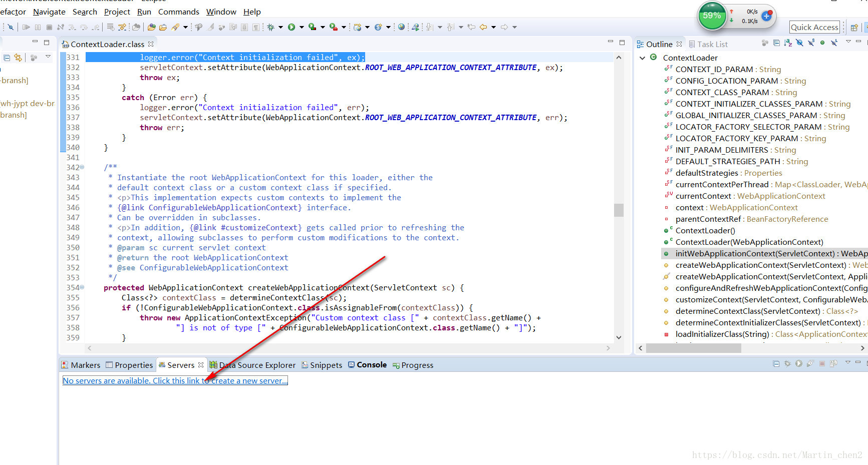The height and width of the screenshot is (465, 868).
Task: Open the External Tools dropdown arrow
Action: tap(344, 27)
